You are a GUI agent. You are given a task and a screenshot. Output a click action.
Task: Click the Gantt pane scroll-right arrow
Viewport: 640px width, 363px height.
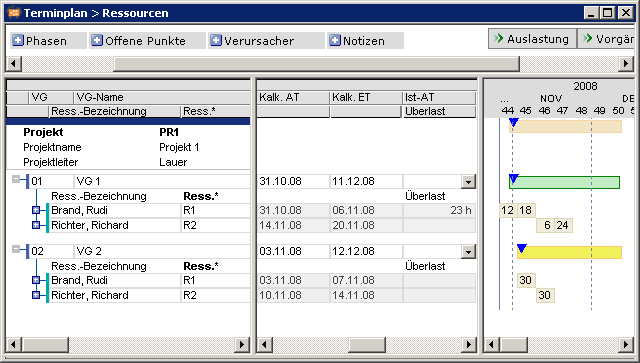(x=627, y=345)
